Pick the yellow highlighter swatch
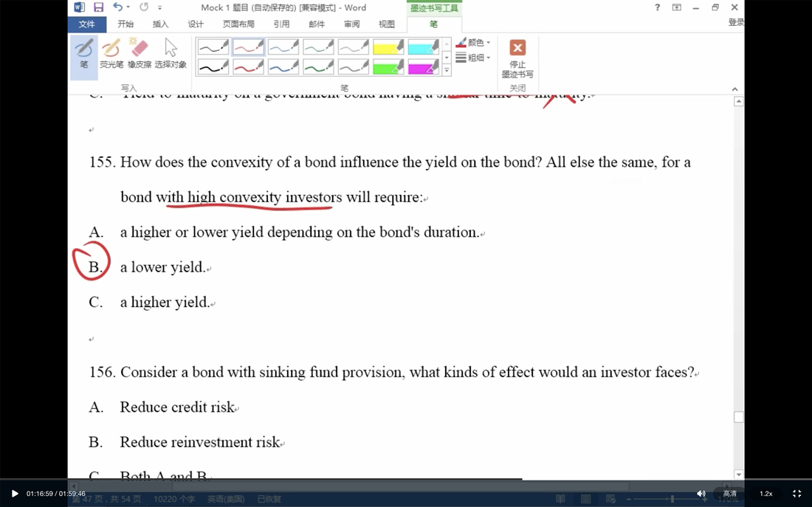The width and height of the screenshot is (812, 507). point(388,47)
